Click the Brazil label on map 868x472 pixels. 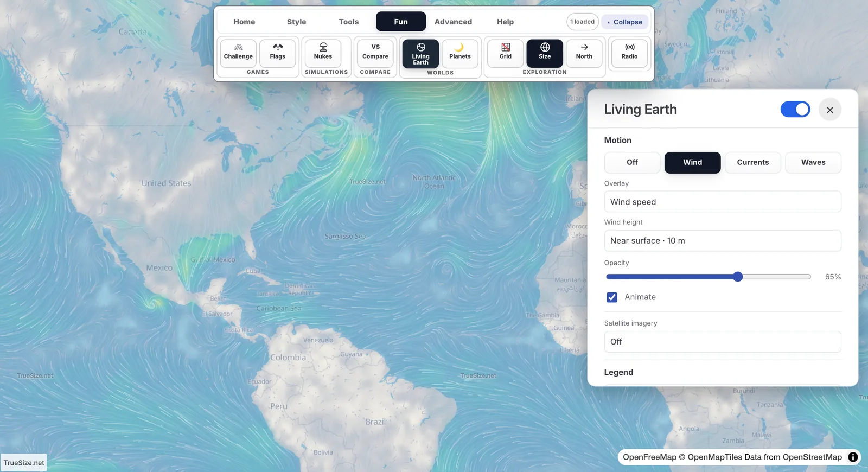pos(375,422)
